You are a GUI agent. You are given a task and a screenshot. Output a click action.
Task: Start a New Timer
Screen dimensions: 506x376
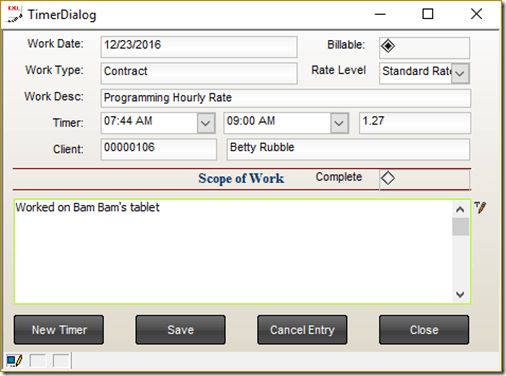tap(59, 330)
